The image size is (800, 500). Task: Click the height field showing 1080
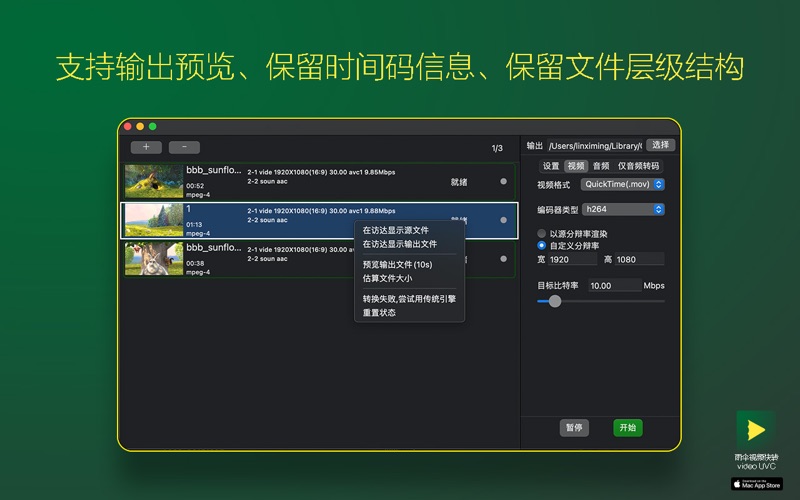coord(639,259)
